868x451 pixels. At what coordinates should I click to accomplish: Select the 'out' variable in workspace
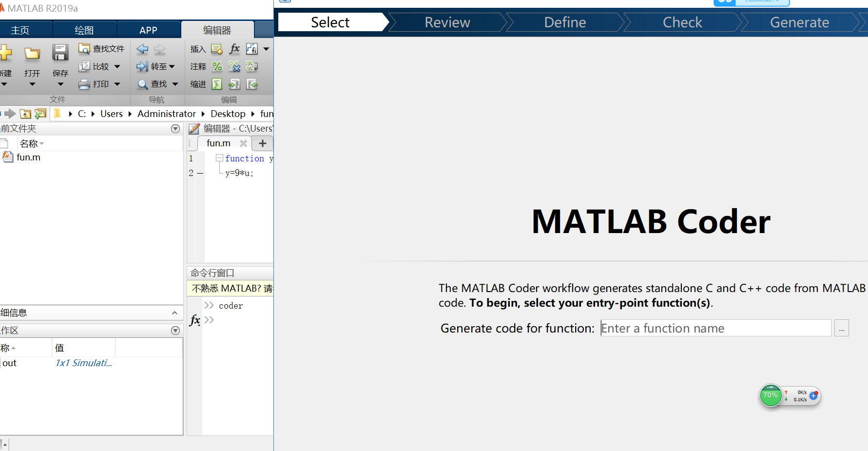[x=10, y=363]
